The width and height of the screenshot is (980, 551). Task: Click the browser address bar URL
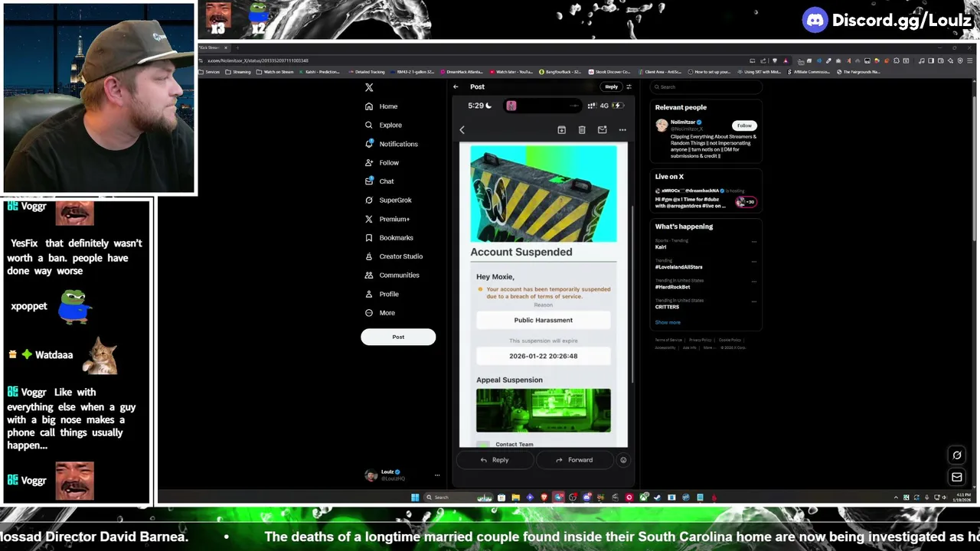[x=258, y=60]
